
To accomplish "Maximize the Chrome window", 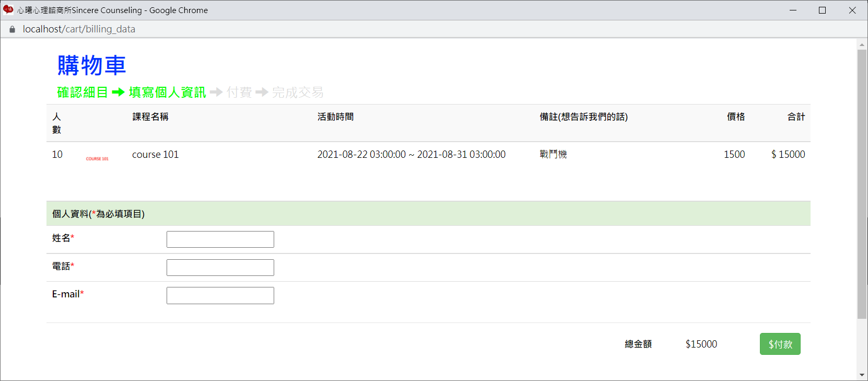I will (822, 10).
